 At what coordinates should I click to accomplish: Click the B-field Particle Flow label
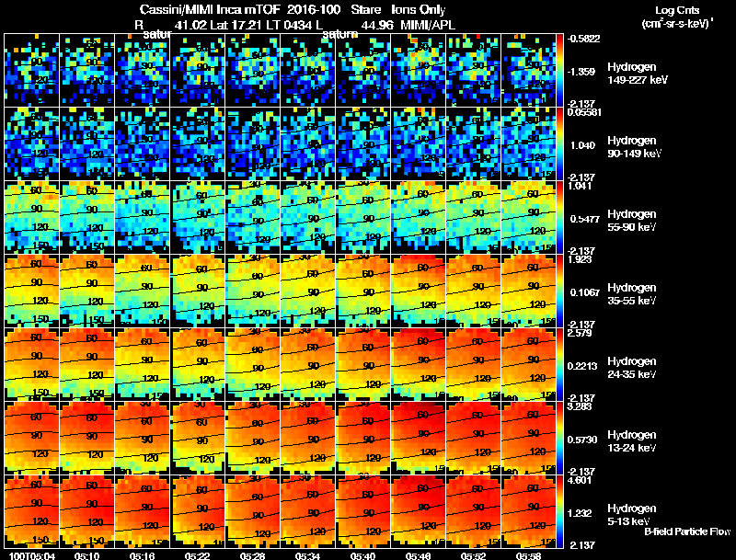click(x=687, y=531)
